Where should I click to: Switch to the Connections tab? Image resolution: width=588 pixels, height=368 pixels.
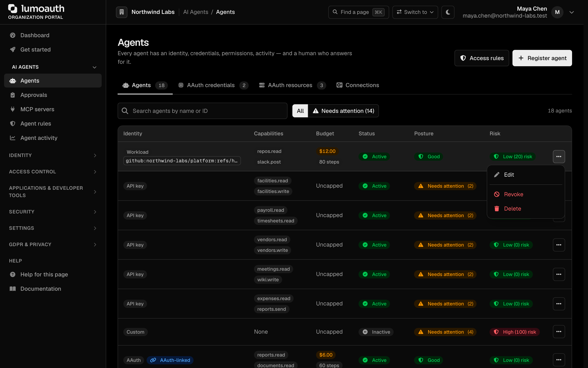coord(358,85)
